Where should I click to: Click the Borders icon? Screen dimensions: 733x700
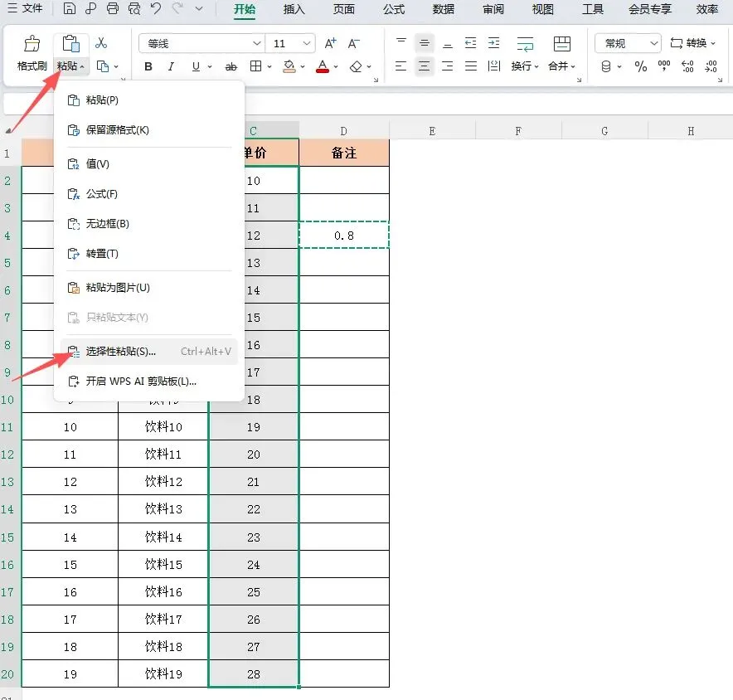coord(255,67)
